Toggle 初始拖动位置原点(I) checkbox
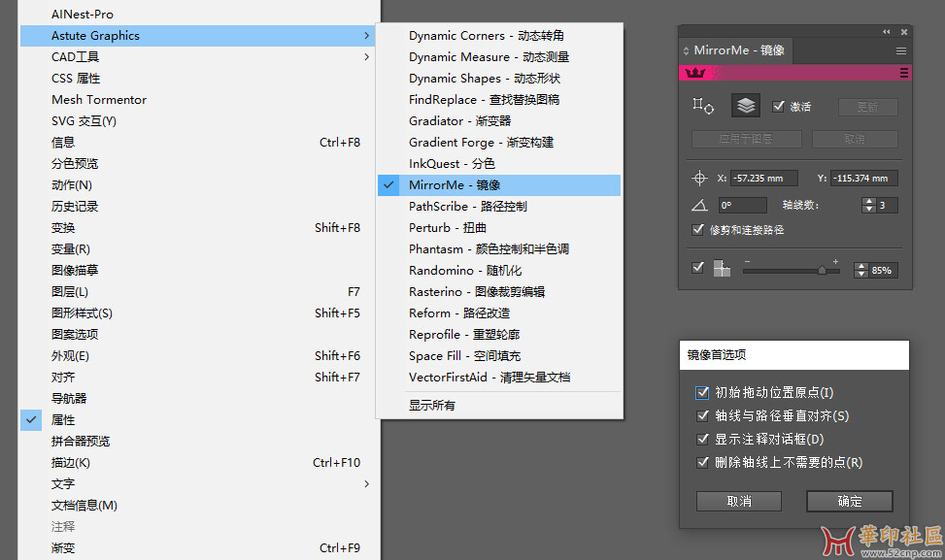The height and width of the screenshot is (560, 945). 702,393
